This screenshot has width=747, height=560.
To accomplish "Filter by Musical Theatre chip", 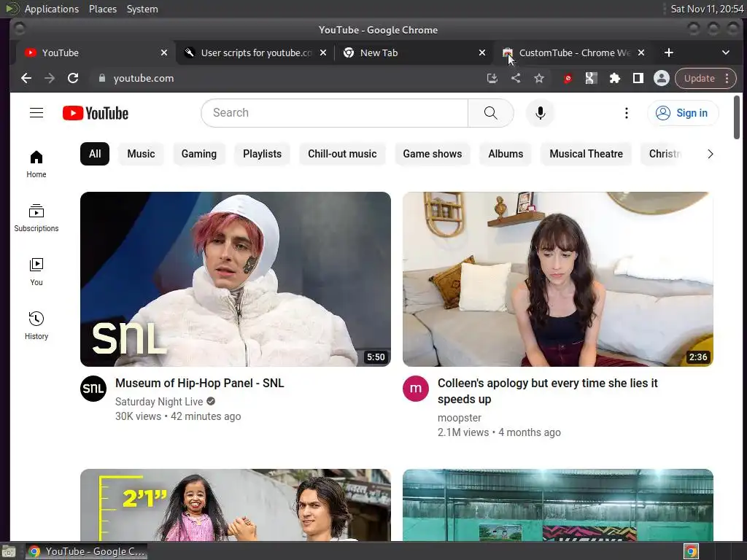I will (586, 154).
